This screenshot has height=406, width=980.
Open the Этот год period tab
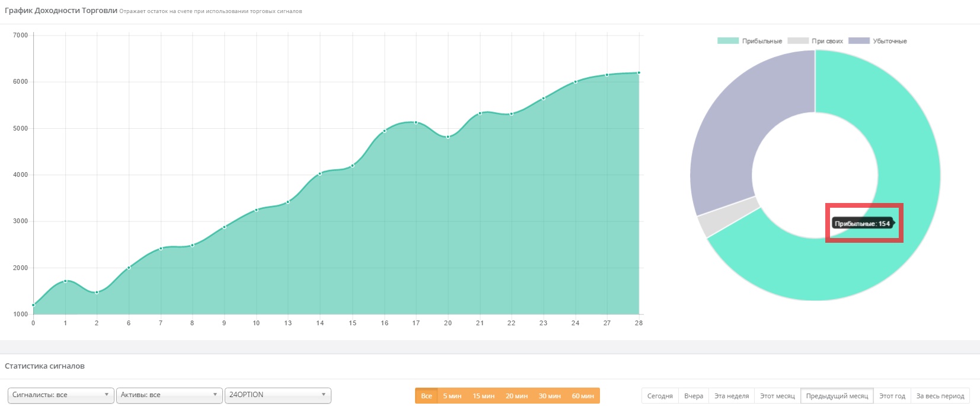892,396
